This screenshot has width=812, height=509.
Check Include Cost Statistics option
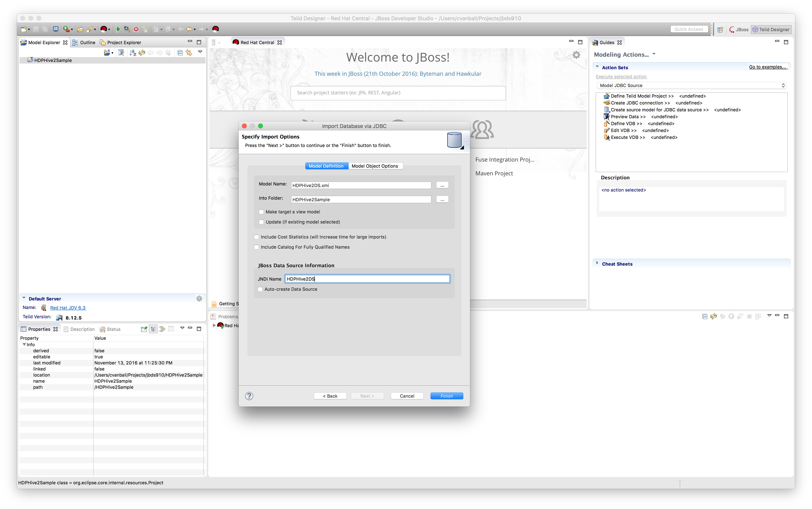pos(257,237)
